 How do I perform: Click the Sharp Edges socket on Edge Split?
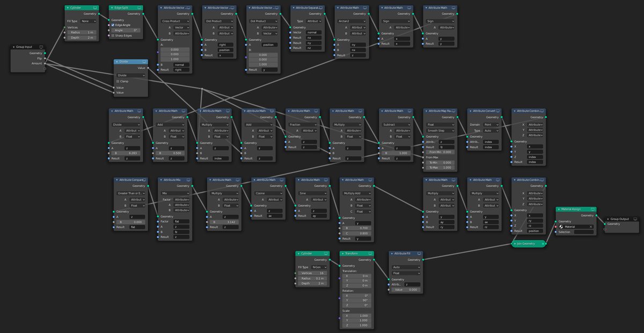[109, 35]
